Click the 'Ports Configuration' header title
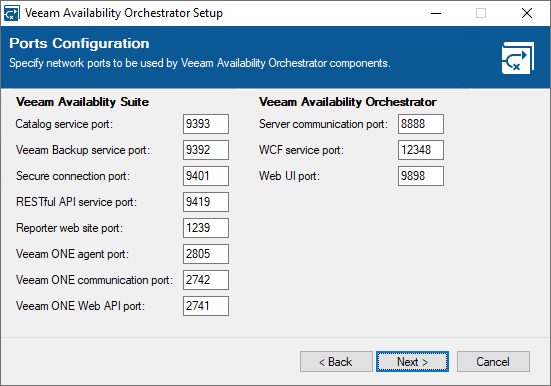 coord(79,44)
